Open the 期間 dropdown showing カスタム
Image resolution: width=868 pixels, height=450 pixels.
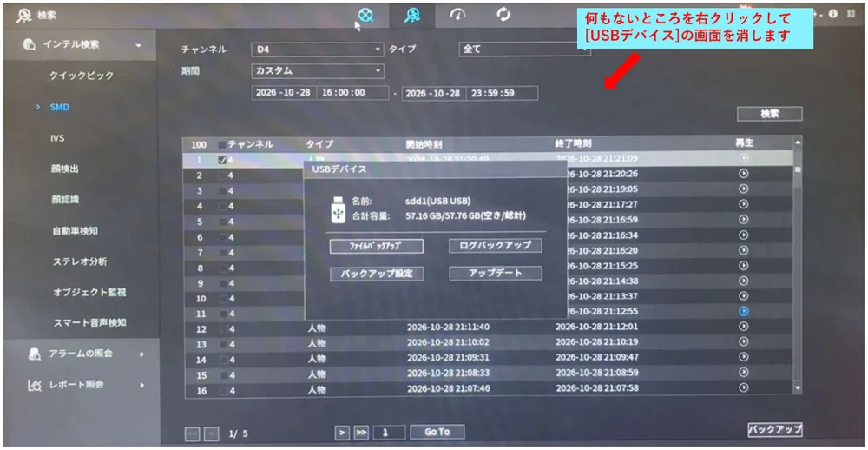(x=317, y=71)
